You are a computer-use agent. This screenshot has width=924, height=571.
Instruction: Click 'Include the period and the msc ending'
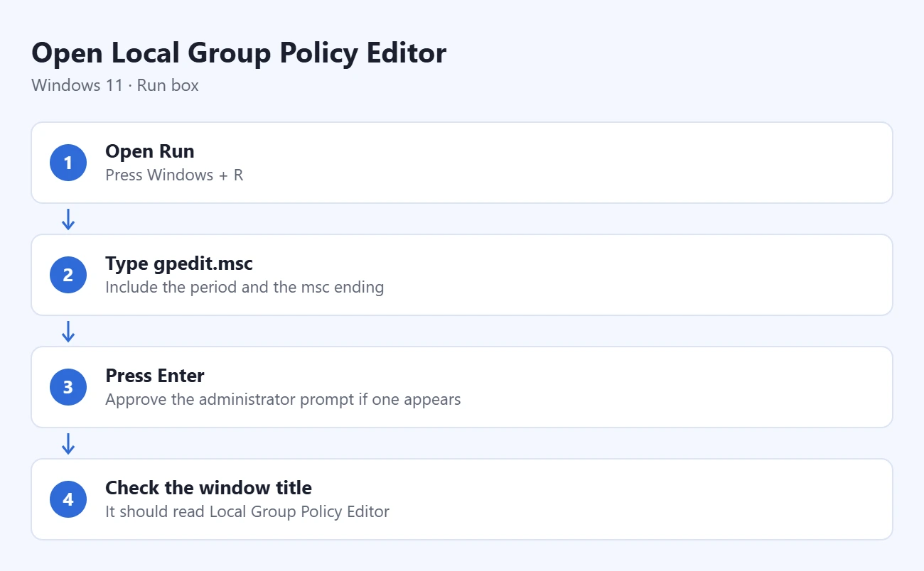tap(245, 287)
